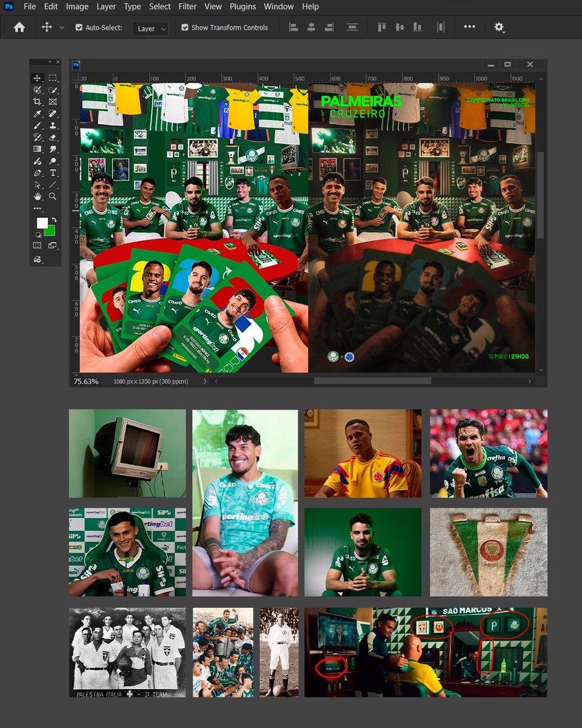The height and width of the screenshot is (728, 582).
Task: Open the Plugins menu
Action: click(242, 6)
